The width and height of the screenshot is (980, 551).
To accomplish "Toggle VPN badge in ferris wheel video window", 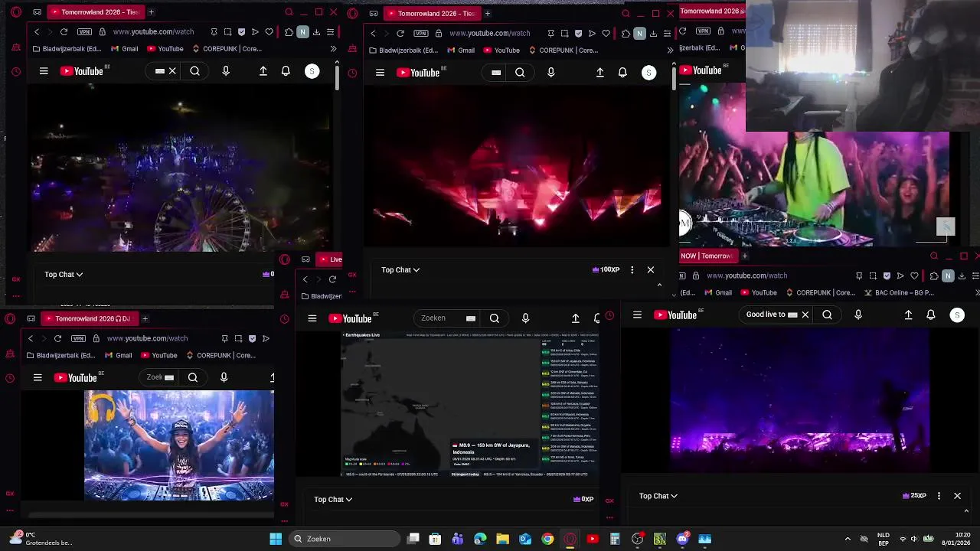I will pos(84,32).
